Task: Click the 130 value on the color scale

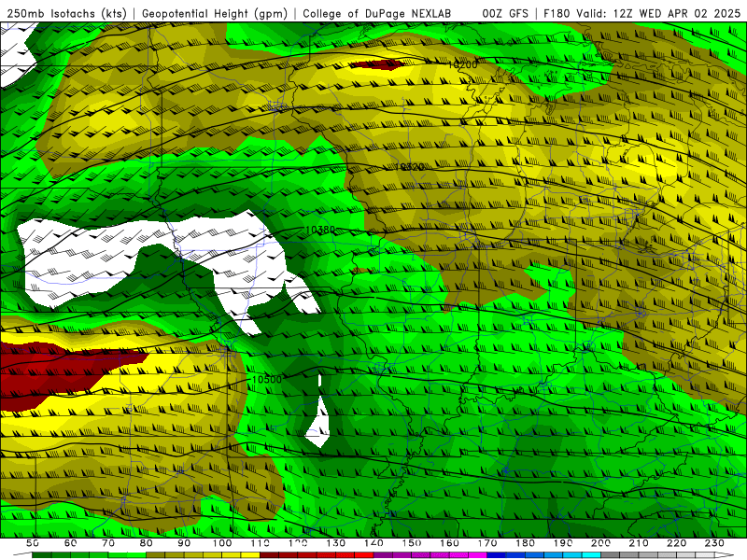Action: [336, 543]
